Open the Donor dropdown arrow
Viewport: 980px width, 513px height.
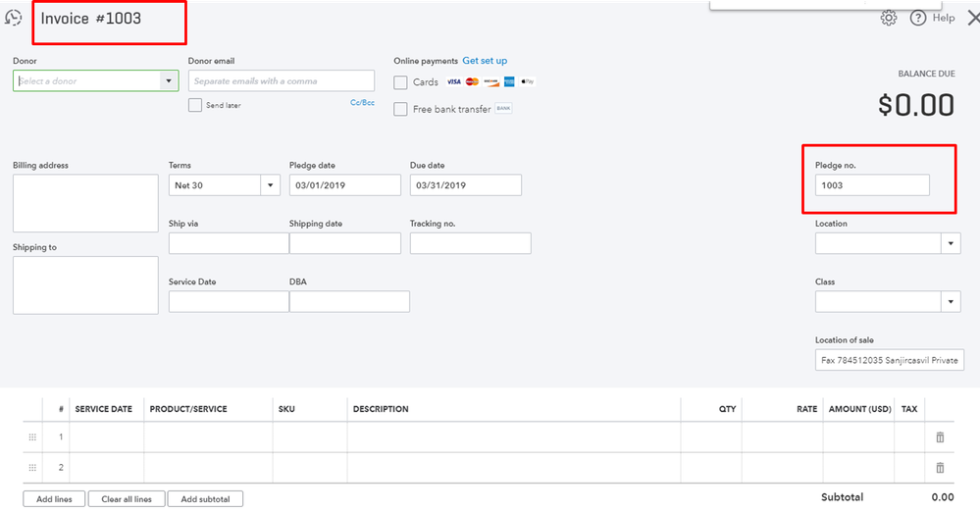(x=168, y=80)
